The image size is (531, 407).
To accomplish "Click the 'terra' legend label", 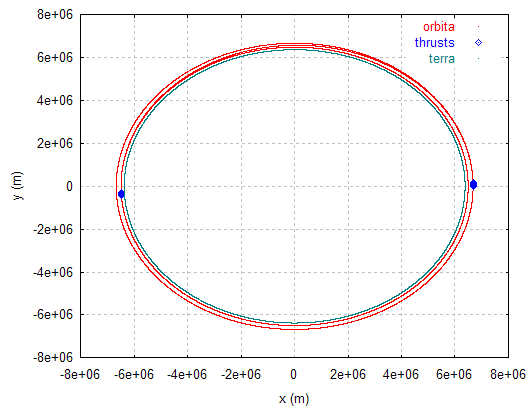I will (442, 59).
